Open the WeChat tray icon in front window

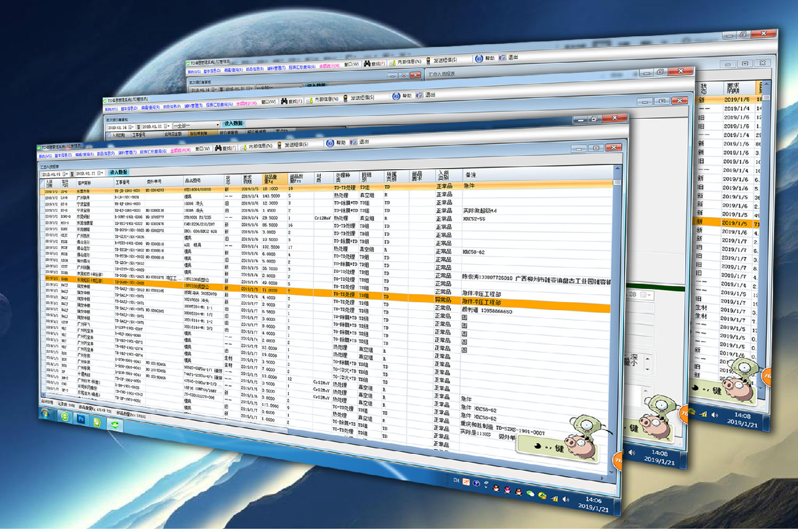530,493
